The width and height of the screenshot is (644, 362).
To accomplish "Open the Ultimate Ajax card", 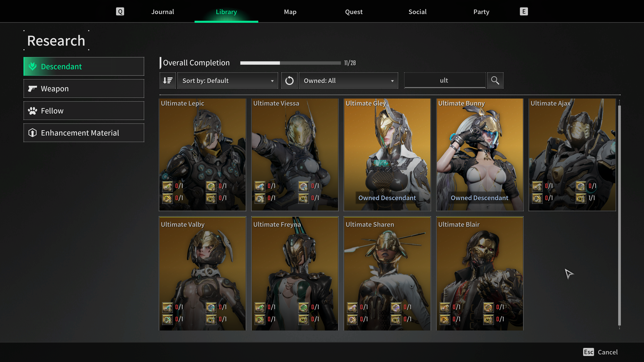I will coord(572,155).
